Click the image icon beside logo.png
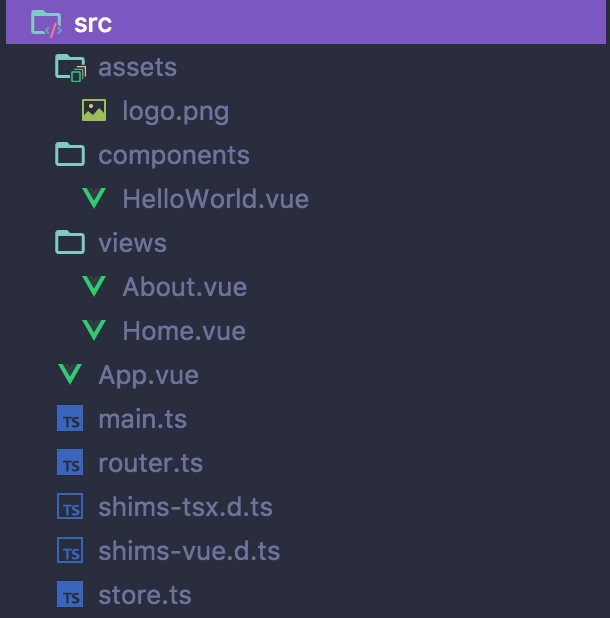This screenshot has width=610, height=618. coord(94,110)
